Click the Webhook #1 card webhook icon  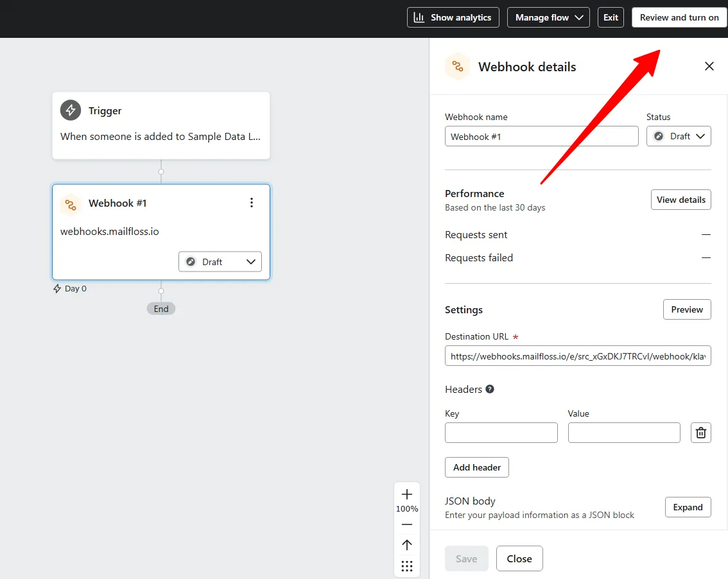click(71, 204)
